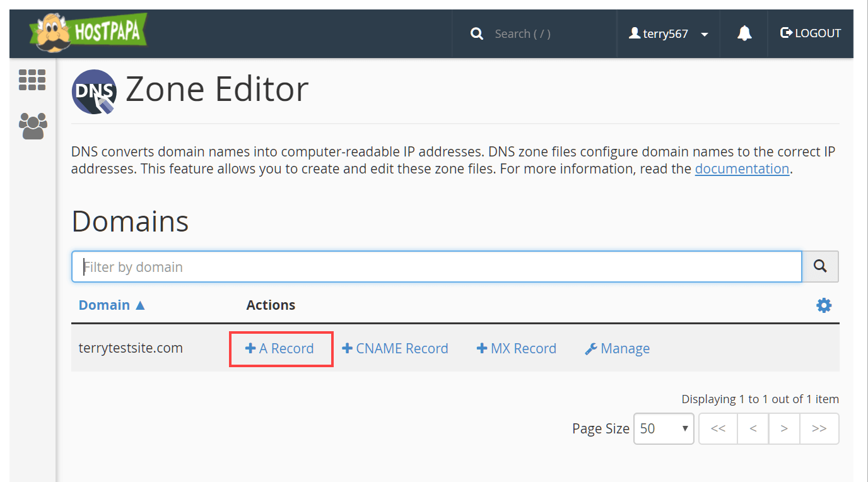The width and height of the screenshot is (868, 482).
Task: Click the Filter by domain field
Action: [x=437, y=267]
